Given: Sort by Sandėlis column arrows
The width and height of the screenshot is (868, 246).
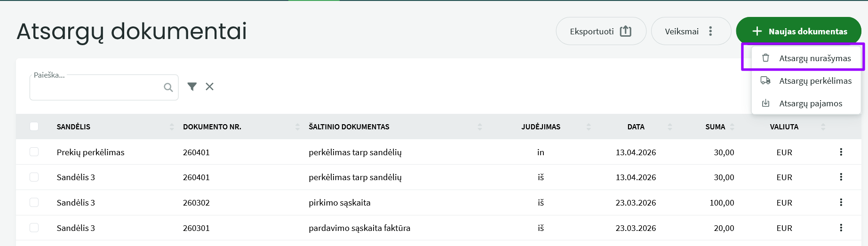Looking at the screenshot, I should point(172,127).
